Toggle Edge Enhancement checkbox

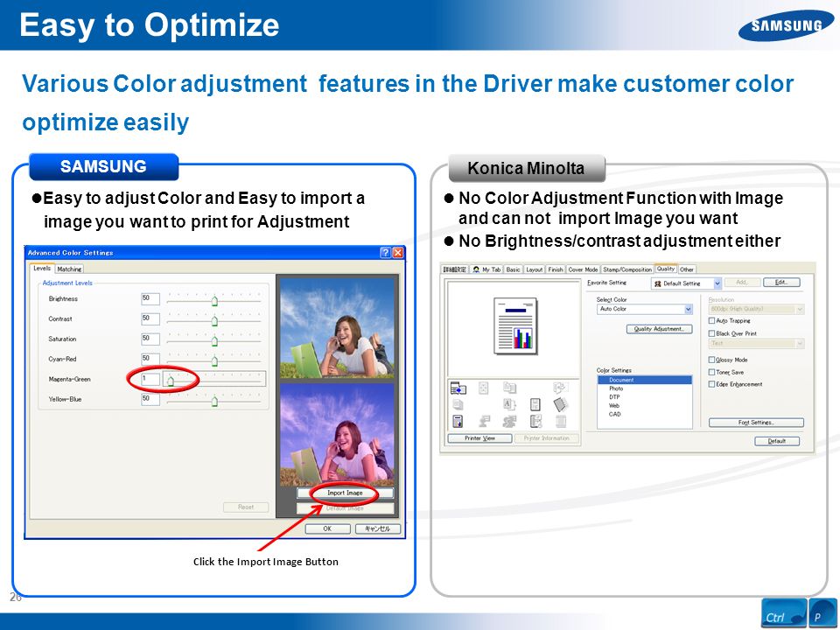(x=711, y=384)
